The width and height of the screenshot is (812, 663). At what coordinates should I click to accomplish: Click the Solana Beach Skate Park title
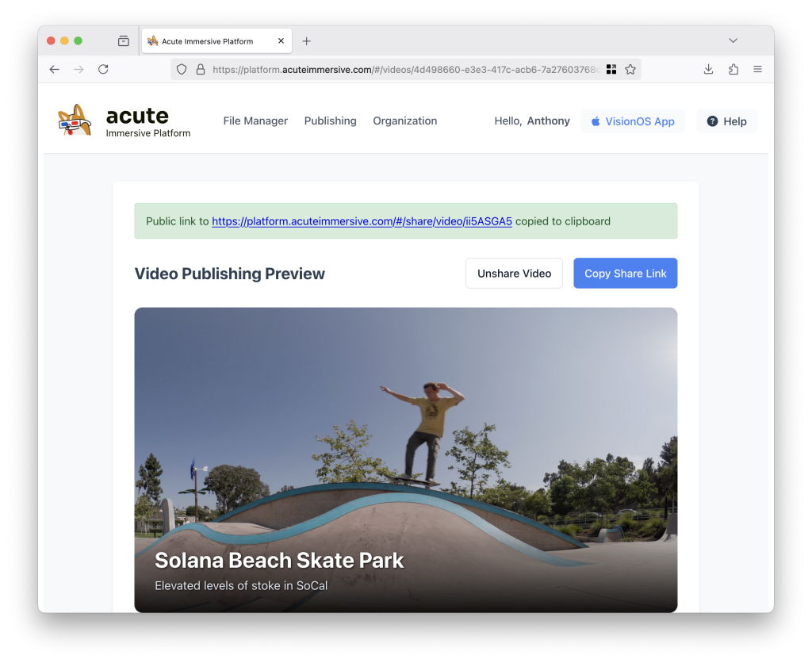point(279,561)
